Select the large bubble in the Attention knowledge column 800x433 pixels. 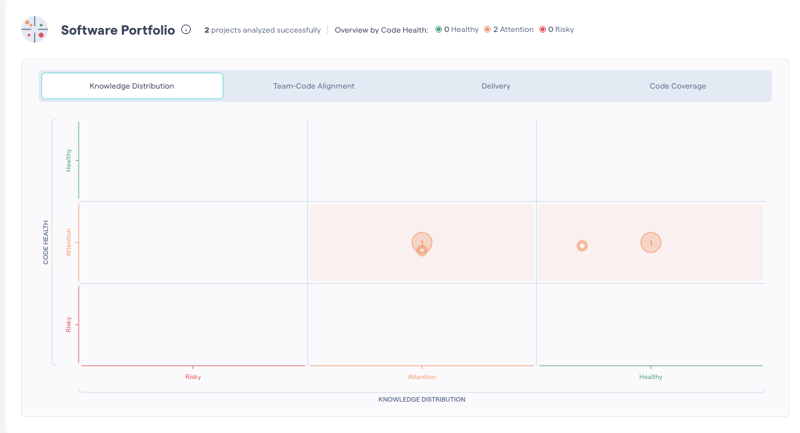coord(422,240)
